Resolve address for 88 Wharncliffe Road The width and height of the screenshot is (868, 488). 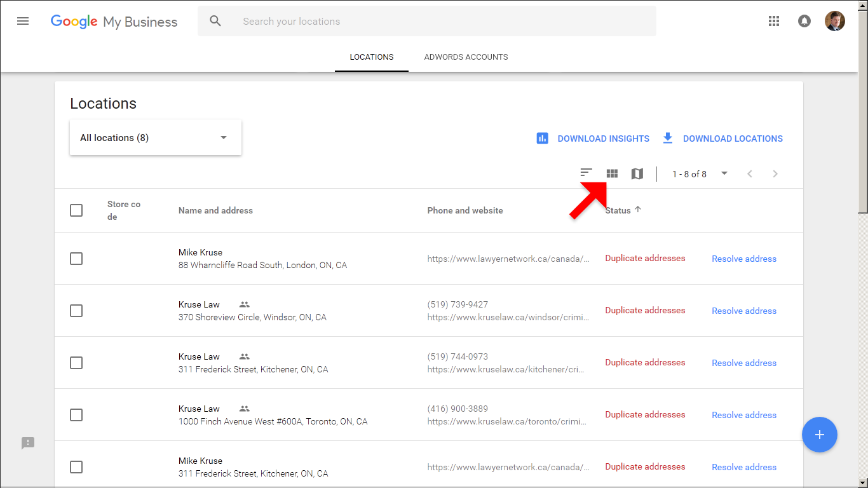point(744,259)
